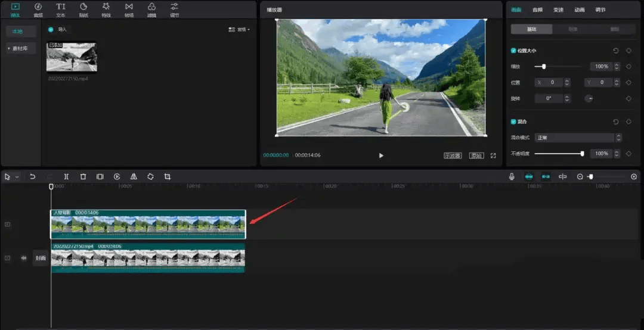644x330 pixels.
Task: Switch to the 变速 speed tab
Action: [558, 10]
